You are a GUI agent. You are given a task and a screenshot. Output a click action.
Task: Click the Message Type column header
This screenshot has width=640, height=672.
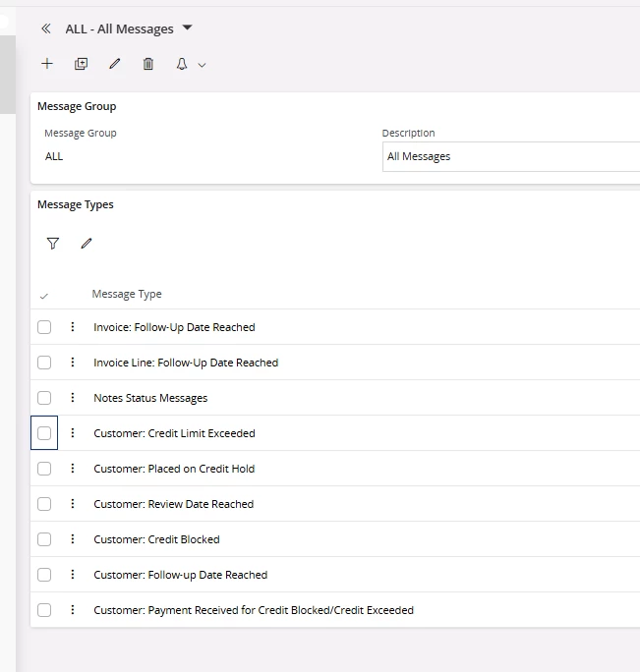tap(127, 294)
